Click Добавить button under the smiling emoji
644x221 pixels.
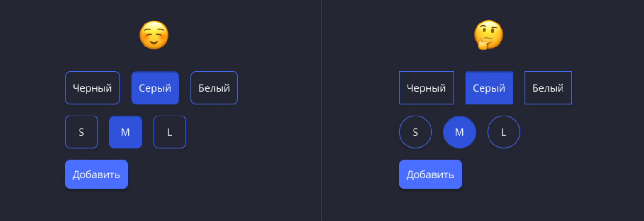pos(97,174)
